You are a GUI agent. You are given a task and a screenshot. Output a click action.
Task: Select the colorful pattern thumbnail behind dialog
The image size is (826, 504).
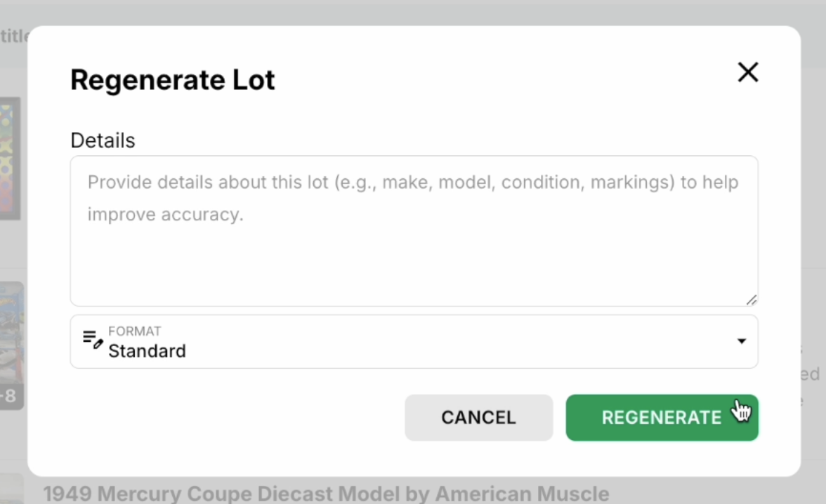(x=10, y=158)
